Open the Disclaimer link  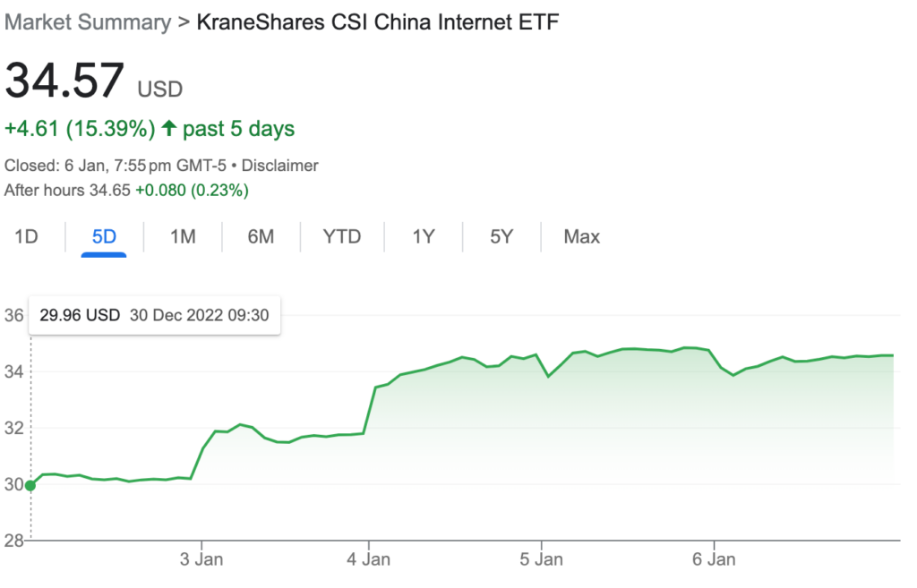click(x=280, y=166)
